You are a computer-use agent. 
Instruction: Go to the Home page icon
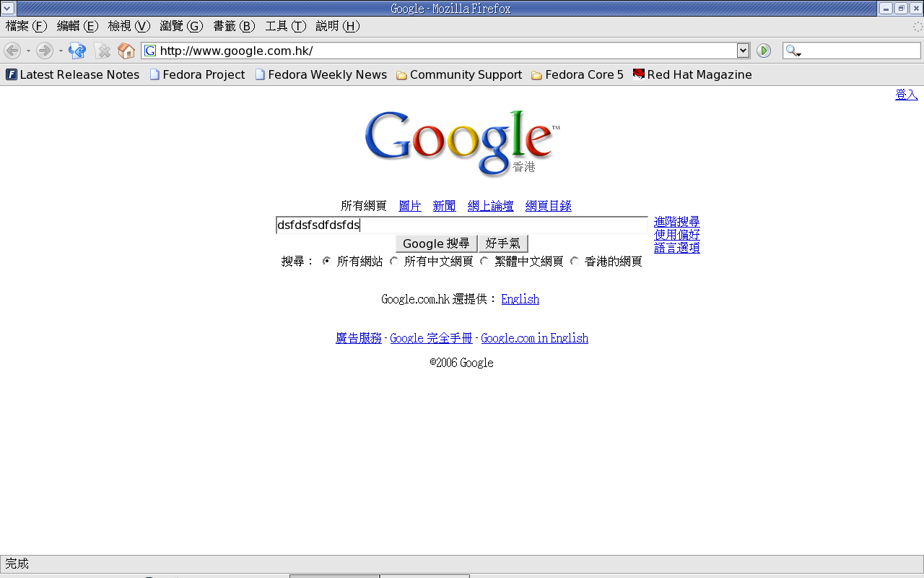point(126,51)
